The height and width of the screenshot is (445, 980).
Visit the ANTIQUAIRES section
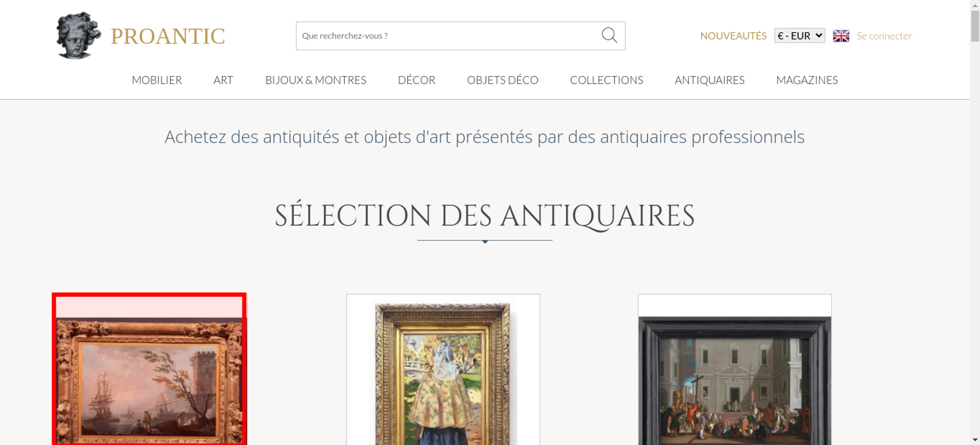(709, 80)
